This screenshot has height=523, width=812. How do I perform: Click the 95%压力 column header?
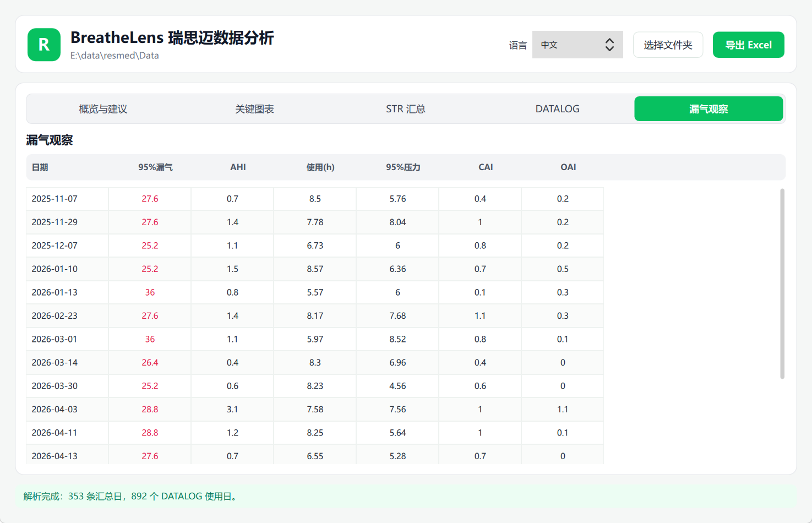[403, 167]
